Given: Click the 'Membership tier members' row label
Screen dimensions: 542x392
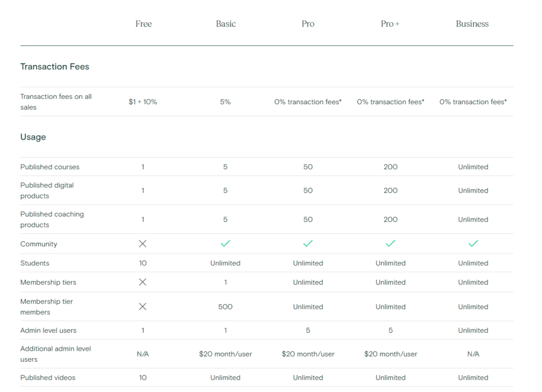Looking at the screenshot, I should tap(47, 307).
